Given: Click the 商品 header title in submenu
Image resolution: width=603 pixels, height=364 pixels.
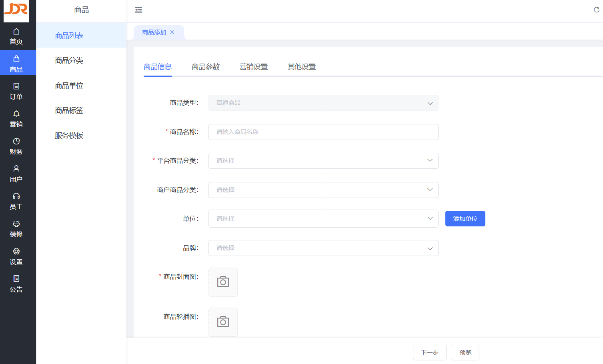Looking at the screenshot, I should point(81,10).
